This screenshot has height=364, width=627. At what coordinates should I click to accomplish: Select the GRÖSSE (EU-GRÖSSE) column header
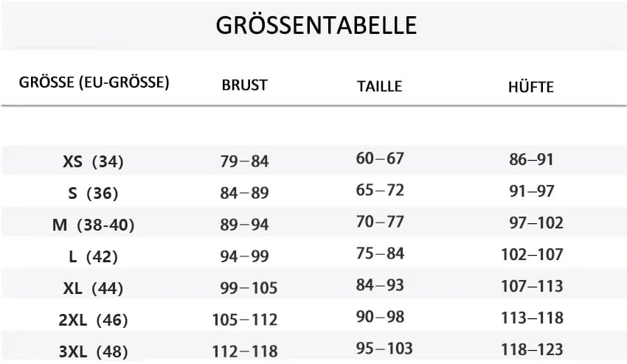pyautogui.click(x=94, y=83)
